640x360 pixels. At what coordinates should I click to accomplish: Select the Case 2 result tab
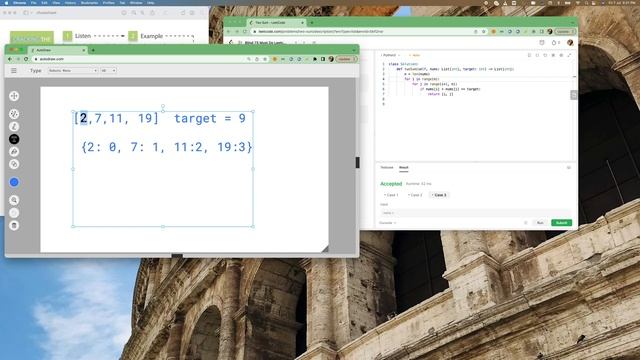click(415, 195)
